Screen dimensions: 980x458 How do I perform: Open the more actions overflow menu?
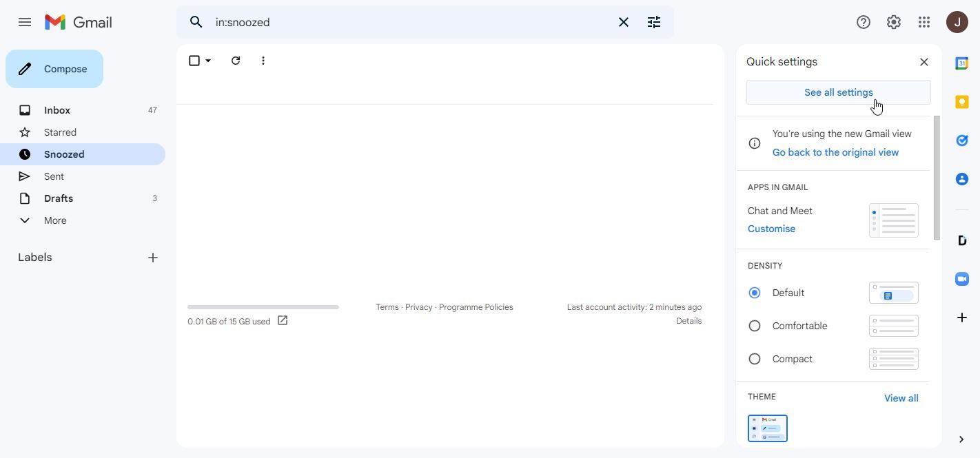[x=263, y=61]
